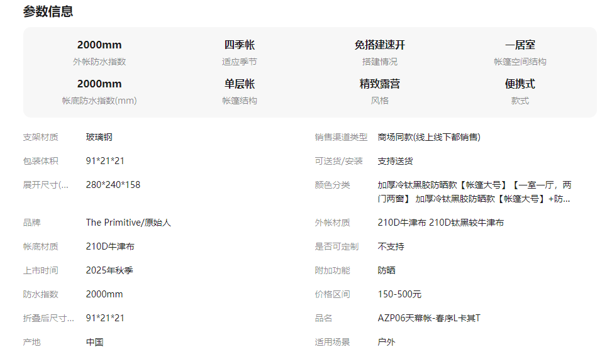Click the 2025年秋季 launch time value

[x=109, y=270]
